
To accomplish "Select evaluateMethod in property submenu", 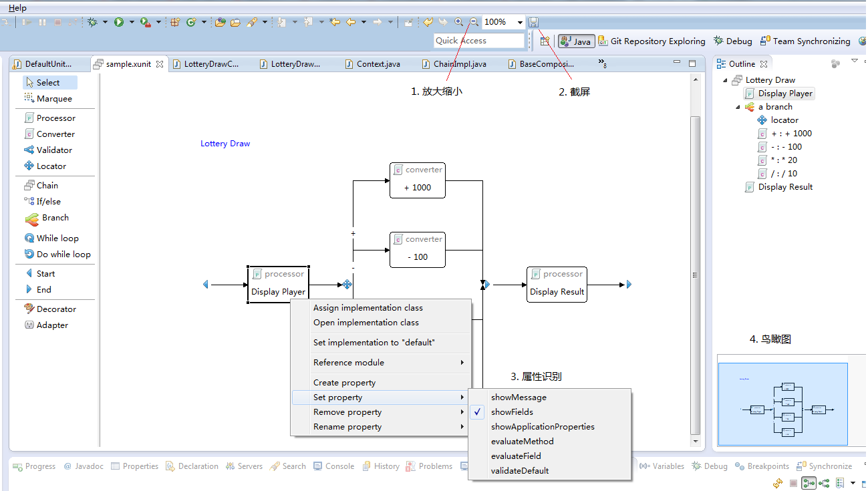I will [550, 441].
